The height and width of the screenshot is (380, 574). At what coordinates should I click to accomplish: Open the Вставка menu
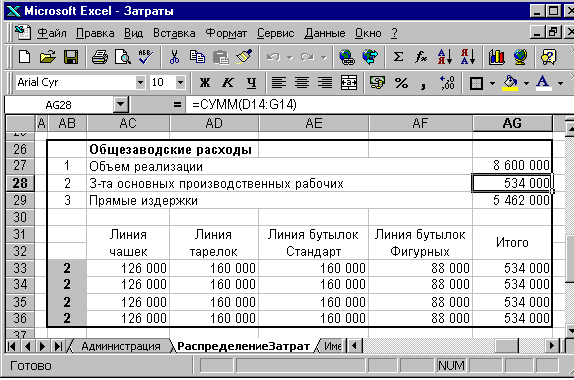pos(174,33)
